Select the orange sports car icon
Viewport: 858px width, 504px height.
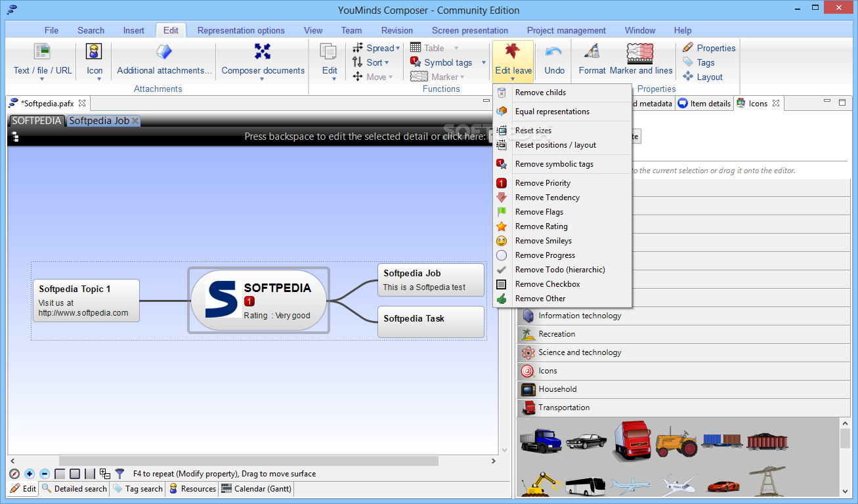click(x=722, y=486)
